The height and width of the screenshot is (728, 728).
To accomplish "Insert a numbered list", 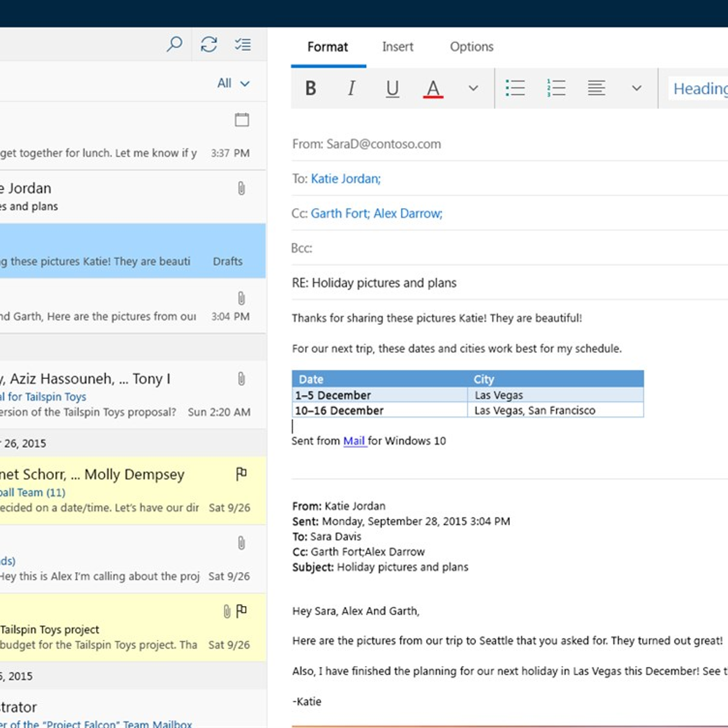I will [x=556, y=88].
